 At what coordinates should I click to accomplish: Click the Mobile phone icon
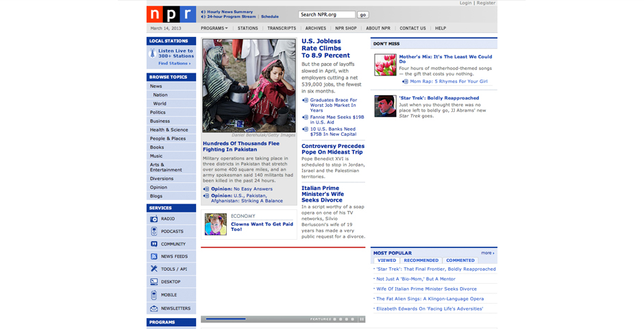(153, 295)
